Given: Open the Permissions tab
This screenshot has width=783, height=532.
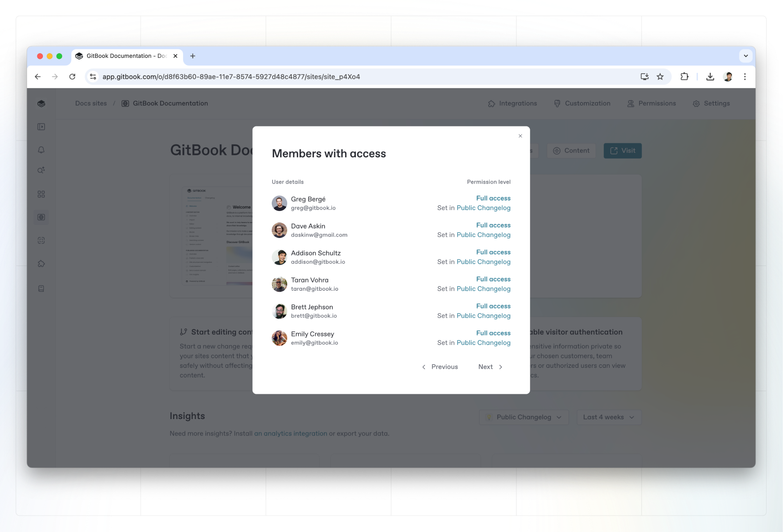Looking at the screenshot, I should click(651, 104).
